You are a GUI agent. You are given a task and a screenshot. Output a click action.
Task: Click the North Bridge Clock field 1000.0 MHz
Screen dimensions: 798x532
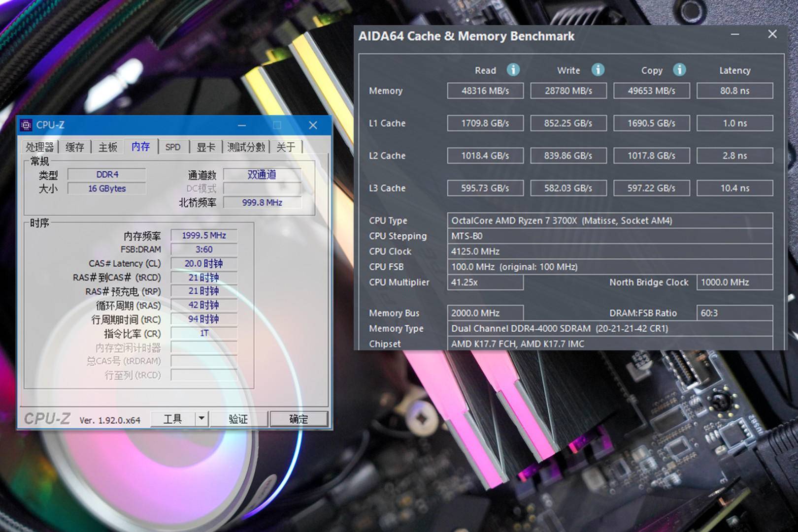pos(734,282)
